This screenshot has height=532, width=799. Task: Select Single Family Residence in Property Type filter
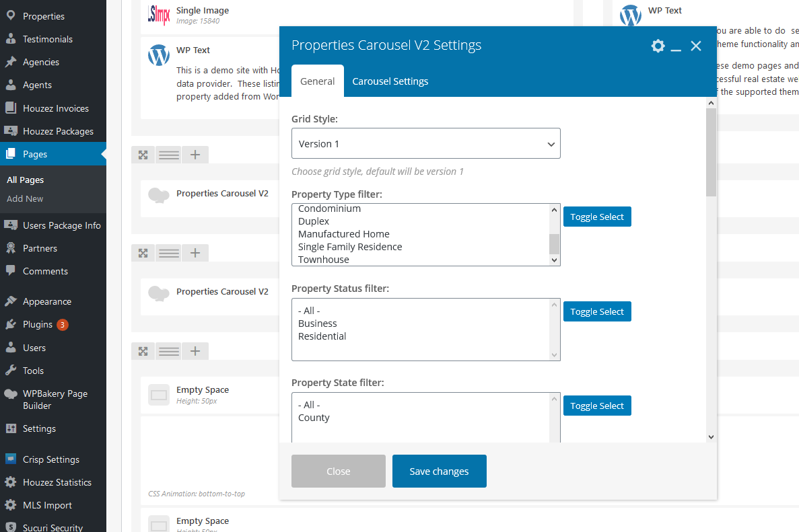tap(350, 247)
